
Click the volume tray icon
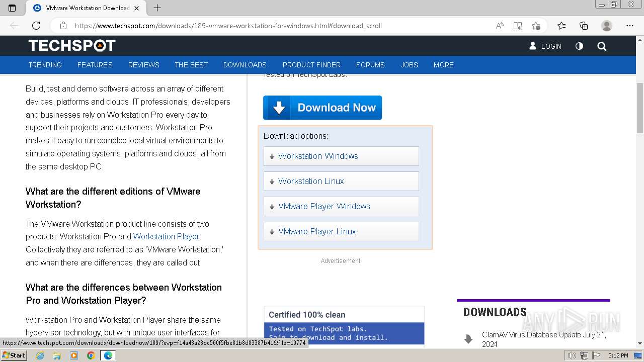[572, 355]
